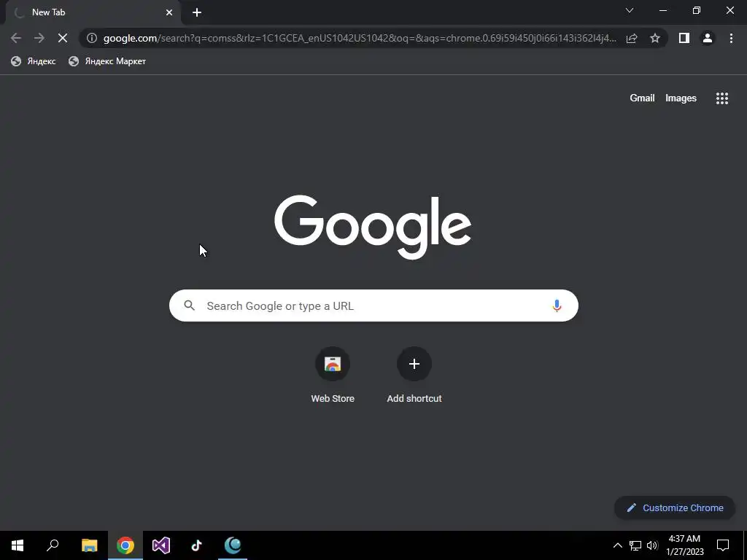Image resolution: width=747 pixels, height=560 pixels.
Task: Open Visual Studio from the taskbar
Action: point(161,545)
